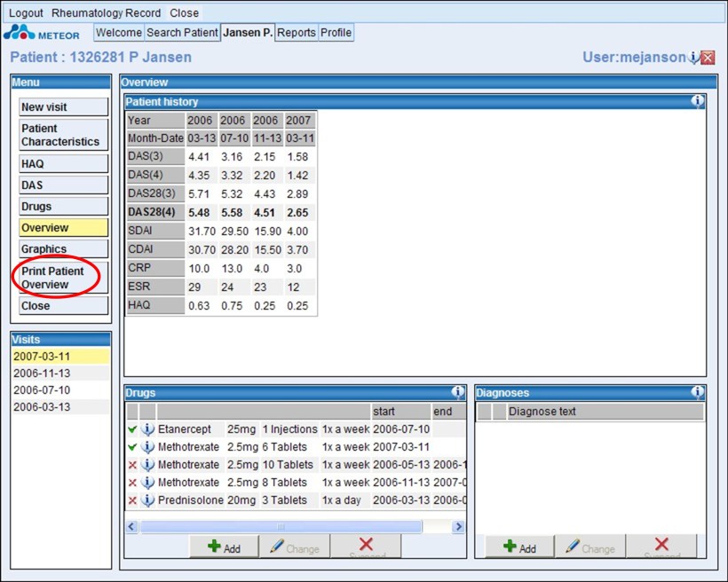This screenshot has height=582, width=728.
Task: Click Close in top menu bar
Action: pos(185,13)
